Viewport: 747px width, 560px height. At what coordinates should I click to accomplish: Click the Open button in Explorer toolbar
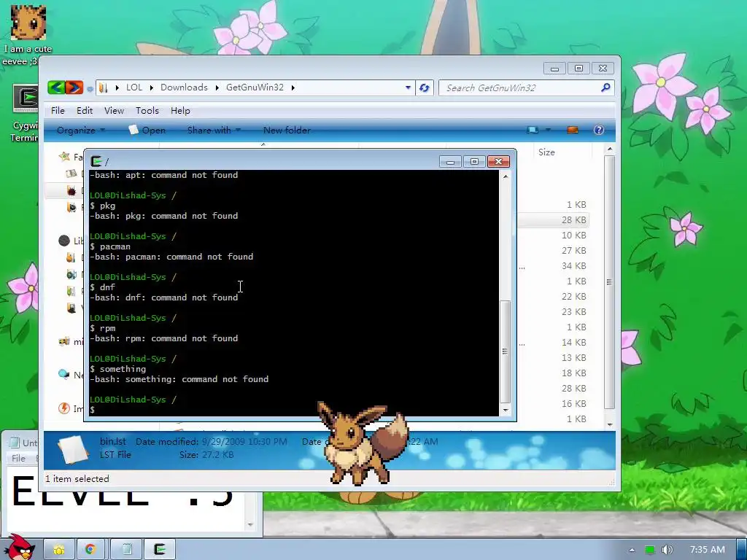(x=147, y=130)
